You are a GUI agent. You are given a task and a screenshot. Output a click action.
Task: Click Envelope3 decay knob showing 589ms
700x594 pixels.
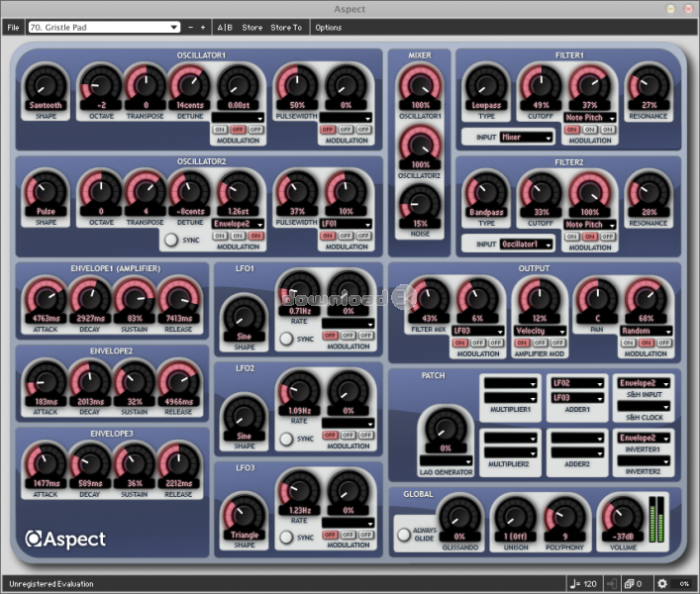click(x=90, y=464)
